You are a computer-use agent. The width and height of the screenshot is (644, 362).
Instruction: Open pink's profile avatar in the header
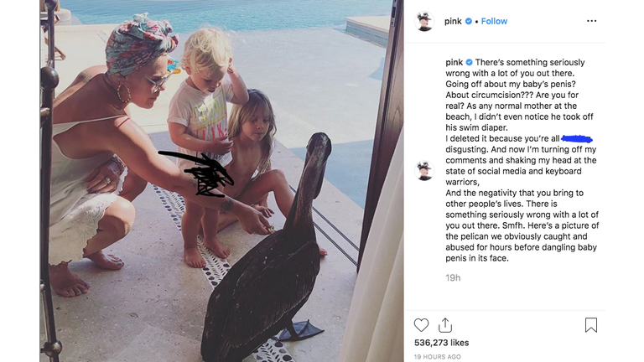[424, 21]
